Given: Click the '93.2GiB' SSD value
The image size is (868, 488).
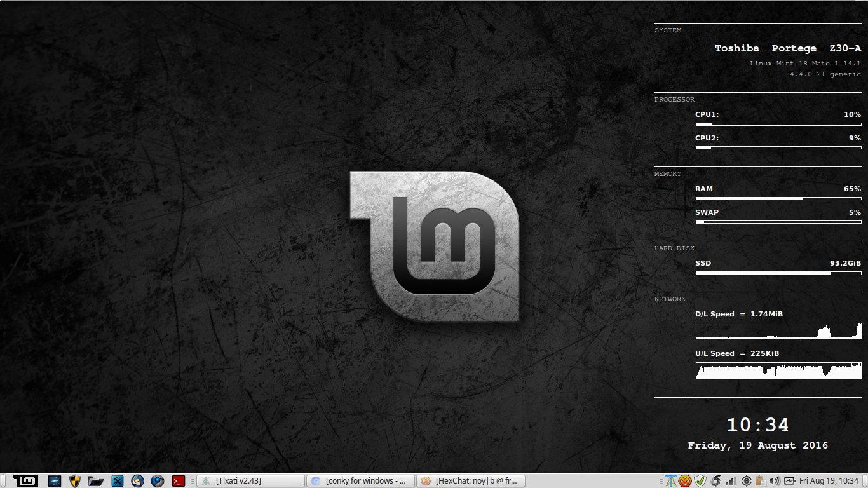Looking at the screenshot, I should tap(845, 263).
